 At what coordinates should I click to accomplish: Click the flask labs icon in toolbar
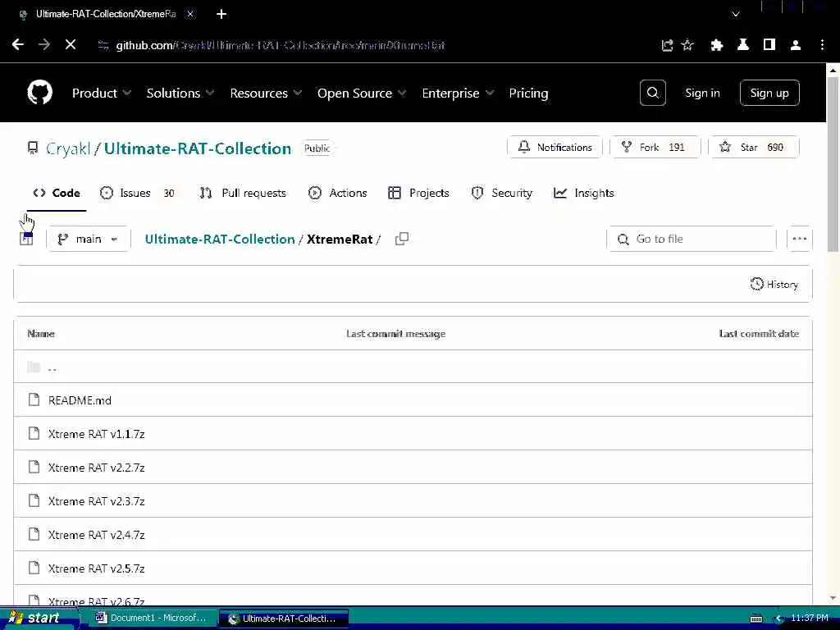pyautogui.click(x=743, y=45)
